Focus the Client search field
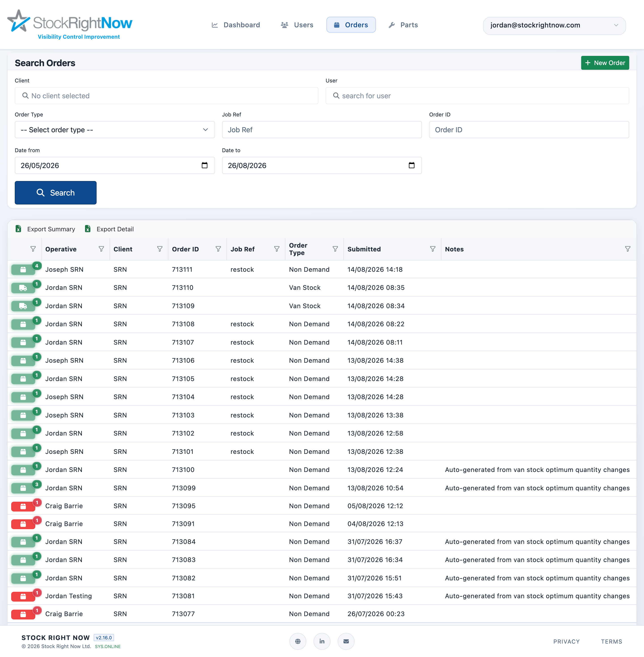The image size is (644, 657). 166,96
